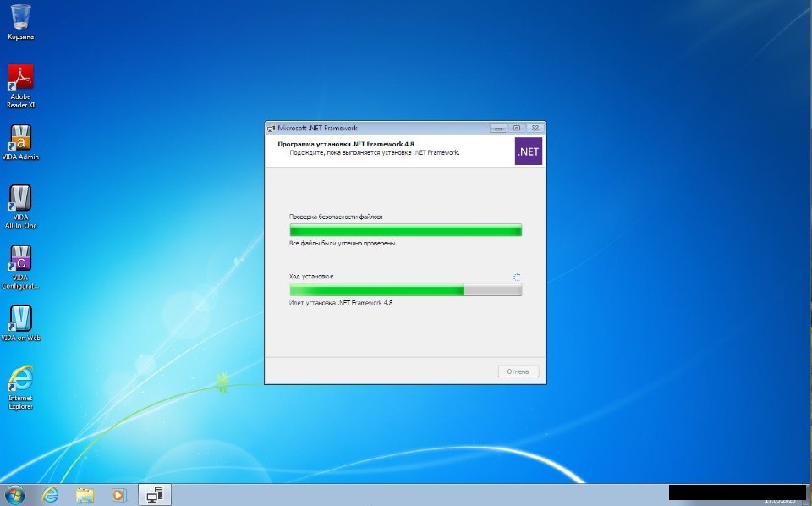Open Windows Media Player from taskbar

(x=118, y=495)
